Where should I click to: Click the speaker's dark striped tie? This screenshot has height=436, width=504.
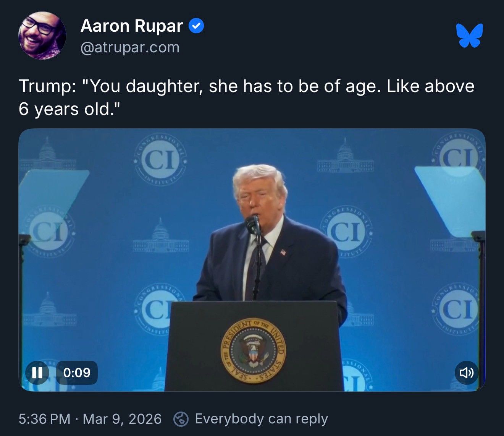255,267
